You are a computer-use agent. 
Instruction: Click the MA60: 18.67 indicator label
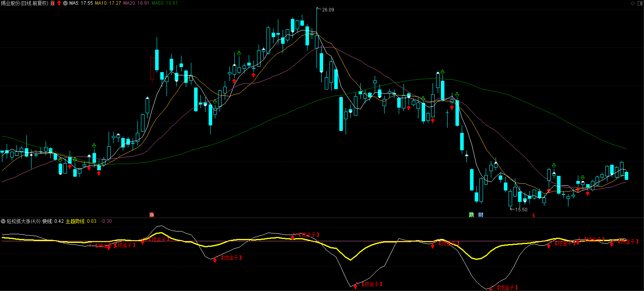point(165,3)
